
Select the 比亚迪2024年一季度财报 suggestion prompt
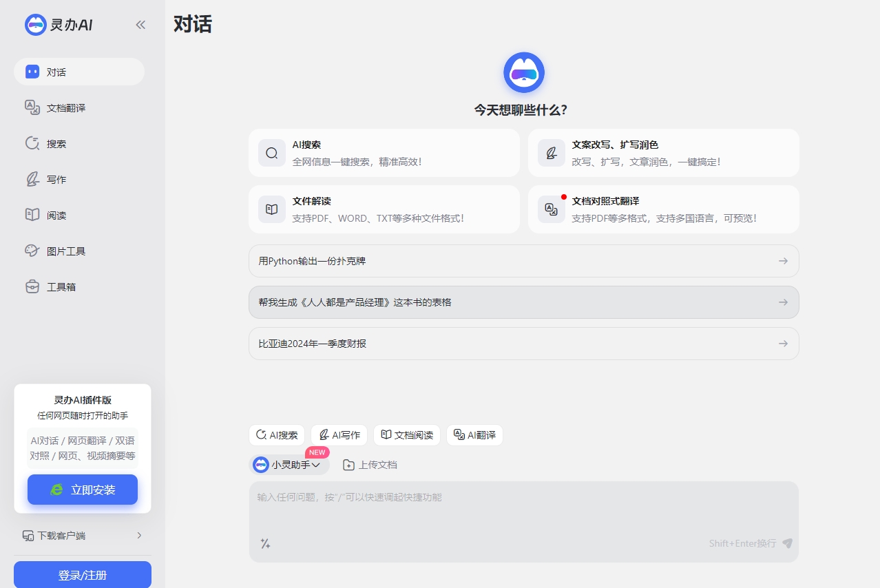(x=523, y=343)
